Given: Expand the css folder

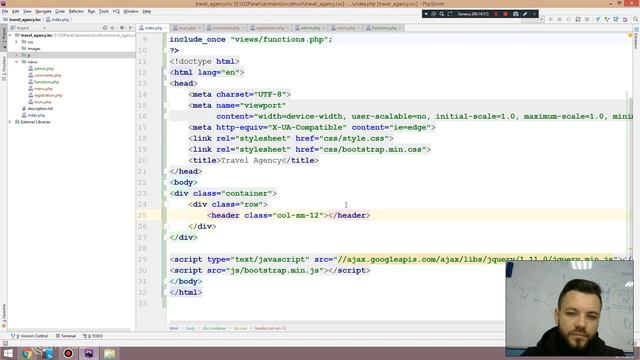Looking at the screenshot, I should (x=17, y=42).
